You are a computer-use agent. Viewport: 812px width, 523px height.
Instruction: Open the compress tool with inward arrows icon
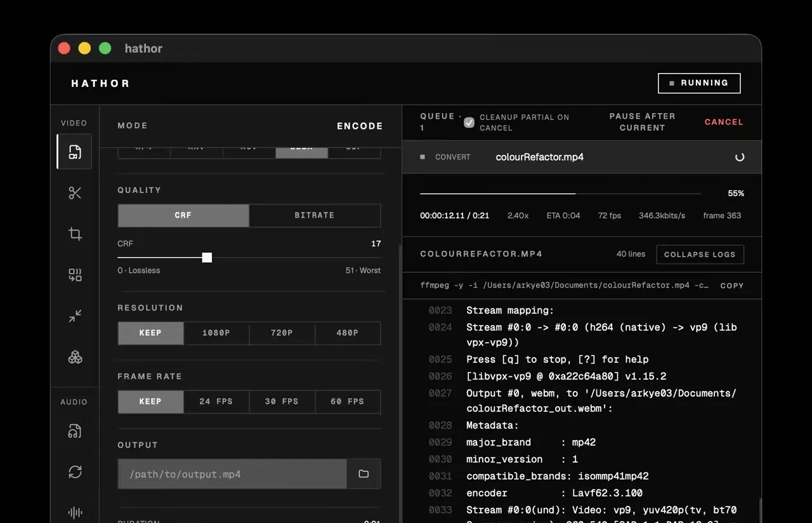(x=74, y=315)
